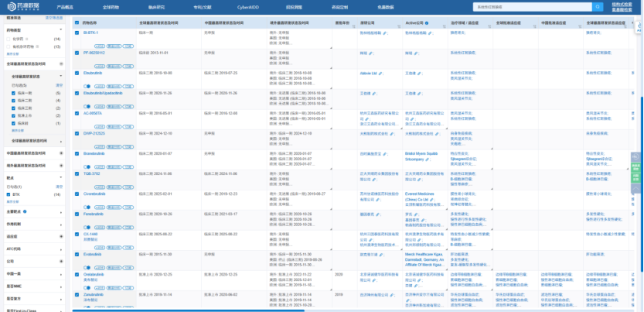This screenshot has height=312, width=644.
Task: Open the 临床研究 navigation tab
Action: coord(158,6)
